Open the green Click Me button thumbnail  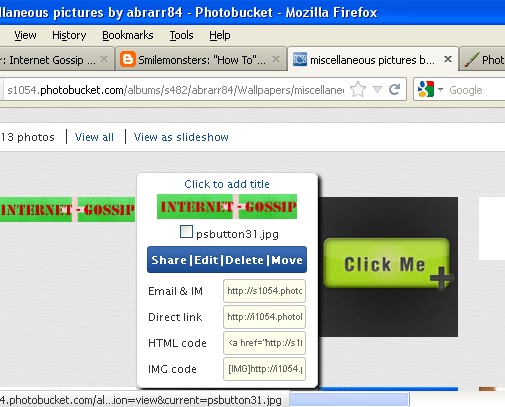388,267
